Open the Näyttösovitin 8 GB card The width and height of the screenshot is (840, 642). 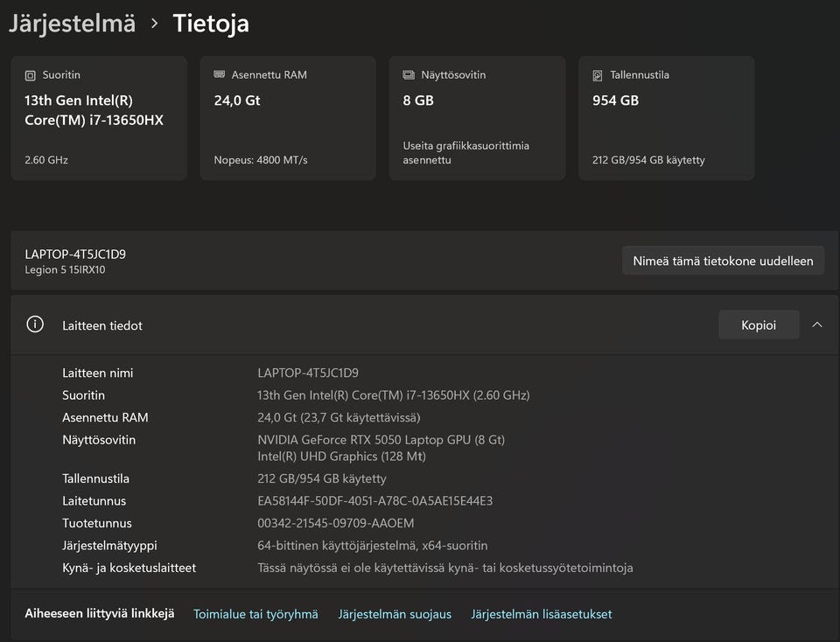(478, 118)
